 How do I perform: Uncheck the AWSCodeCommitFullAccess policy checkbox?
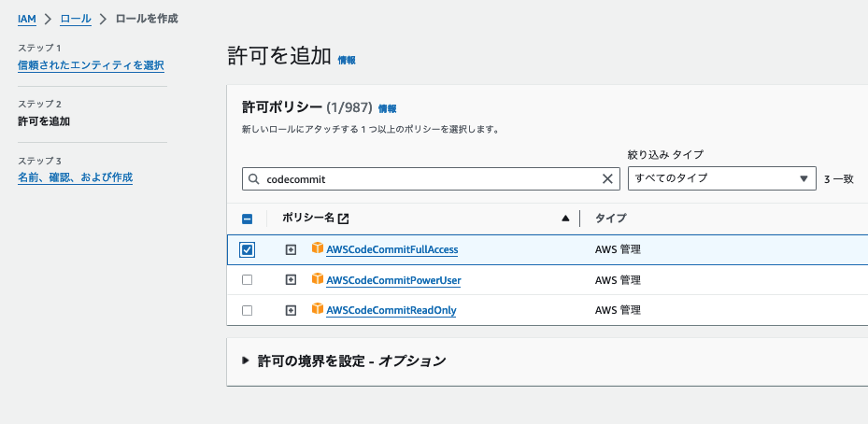point(247,249)
